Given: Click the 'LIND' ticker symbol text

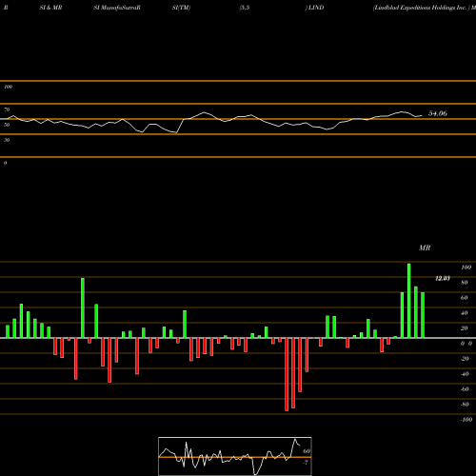Looking at the screenshot, I should (316, 8).
